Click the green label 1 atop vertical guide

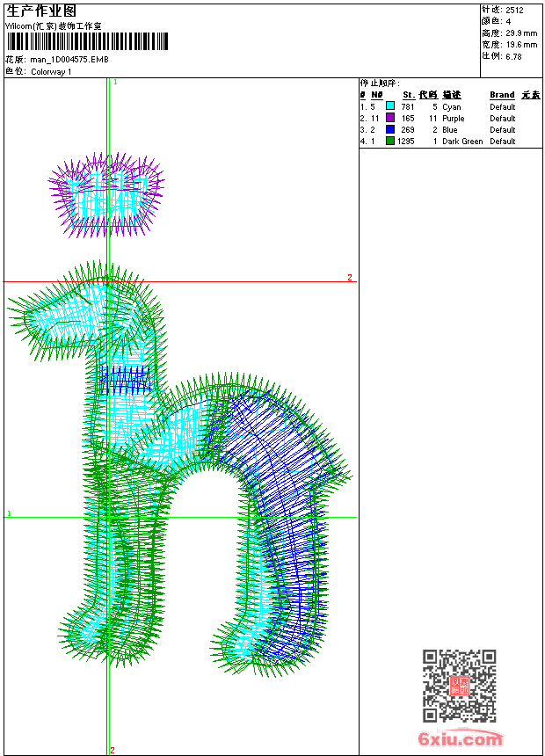pyautogui.click(x=115, y=83)
